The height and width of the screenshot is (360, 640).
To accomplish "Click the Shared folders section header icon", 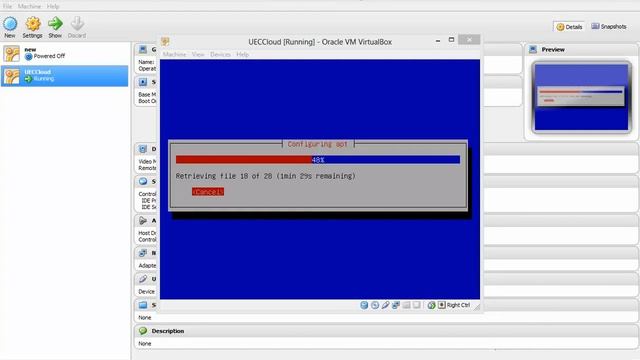I will point(143,305).
